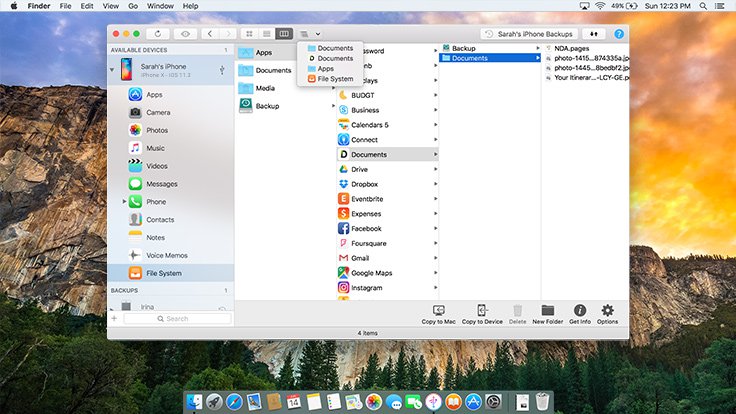Choose top Documents folder in path popup
Screen dimensions: 736x414
[x=330, y=48]
